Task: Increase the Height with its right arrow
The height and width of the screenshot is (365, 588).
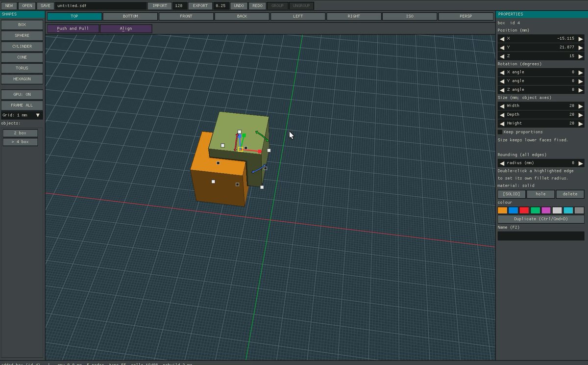Action: point(581,123)
